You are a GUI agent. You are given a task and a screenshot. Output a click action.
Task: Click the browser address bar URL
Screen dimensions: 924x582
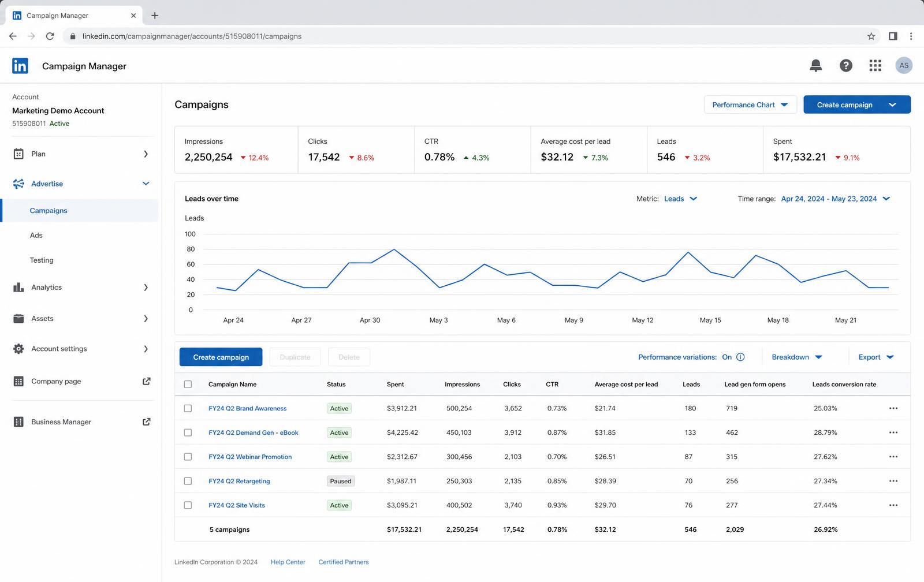tap(192, 36)
